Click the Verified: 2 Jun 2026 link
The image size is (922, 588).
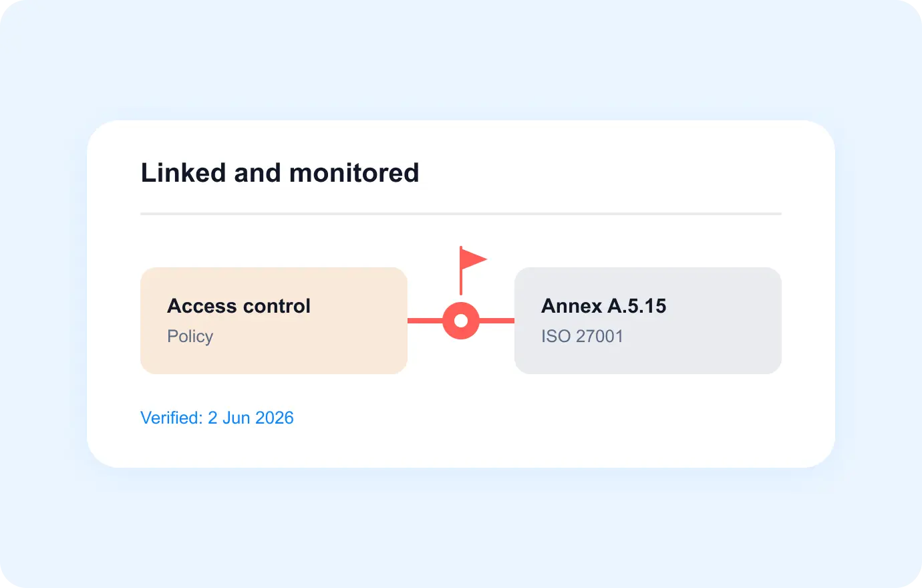point(217,418)
